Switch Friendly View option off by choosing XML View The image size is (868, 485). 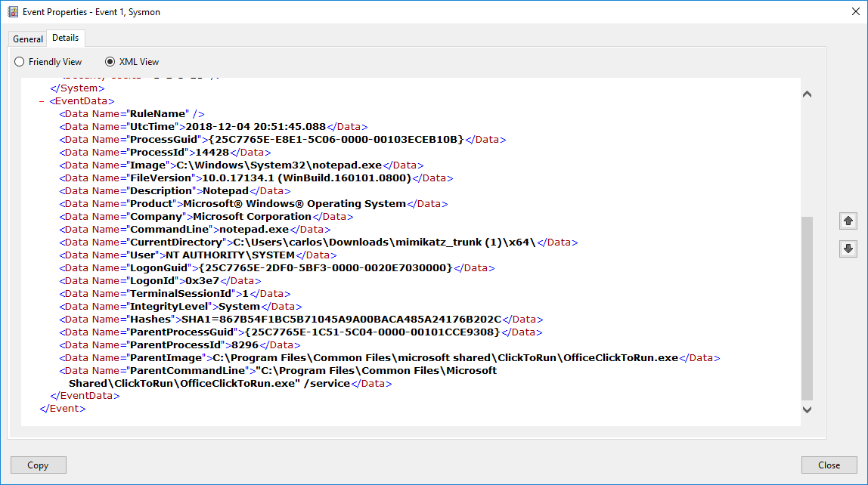tap(110, 61)
